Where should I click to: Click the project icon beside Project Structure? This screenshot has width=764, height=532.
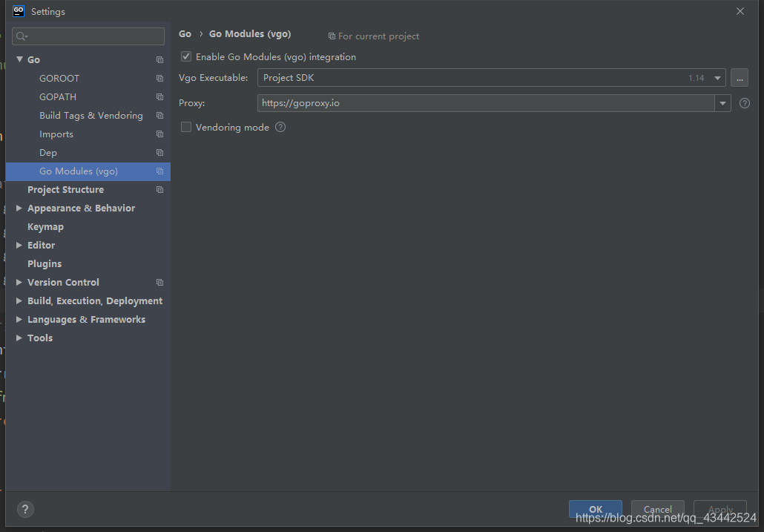[x=159, y=189]
